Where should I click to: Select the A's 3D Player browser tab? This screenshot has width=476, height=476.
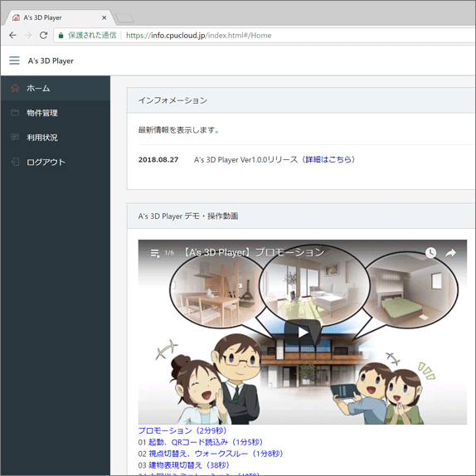[59, 17]
